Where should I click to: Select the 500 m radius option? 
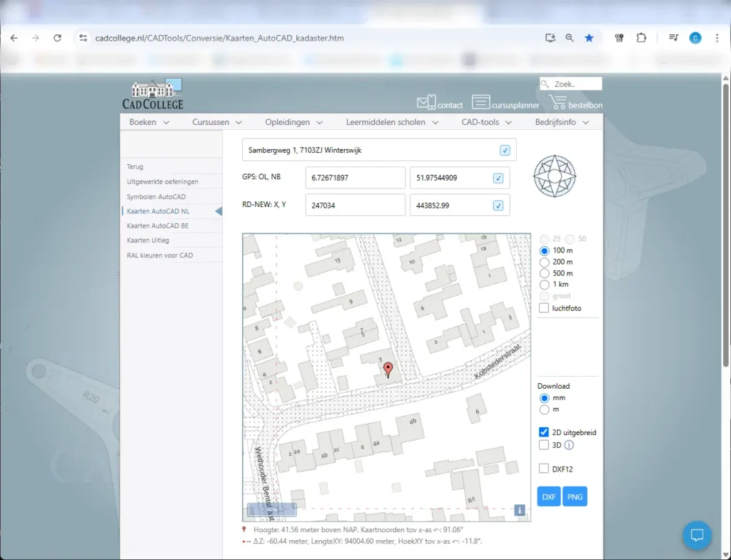pos(543,273)
